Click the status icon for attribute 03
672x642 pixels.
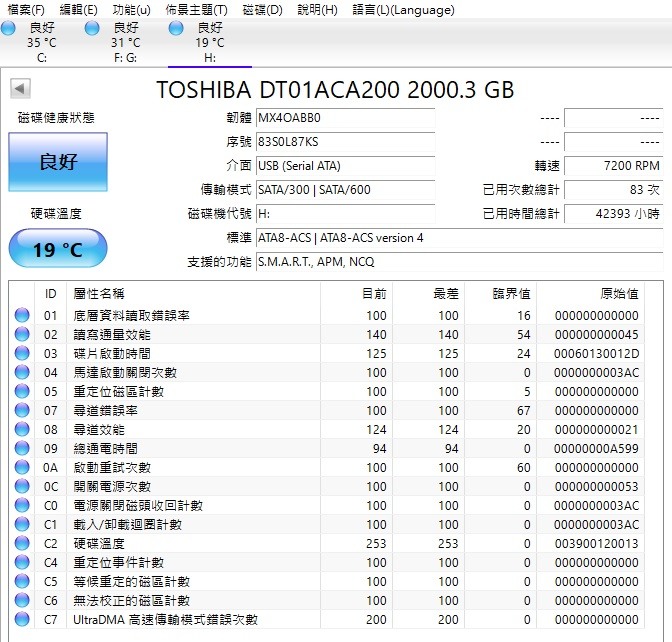22,353
